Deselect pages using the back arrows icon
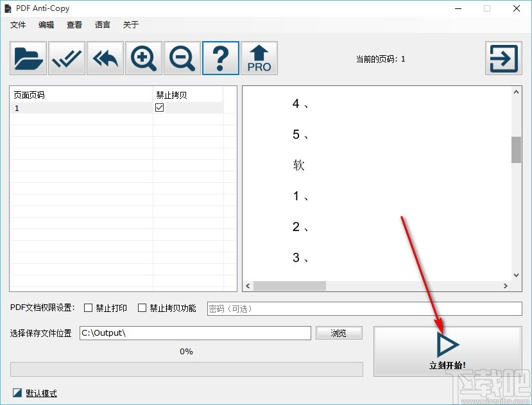The width and height of the screenshot is (532, 405). tap(105, 58)
